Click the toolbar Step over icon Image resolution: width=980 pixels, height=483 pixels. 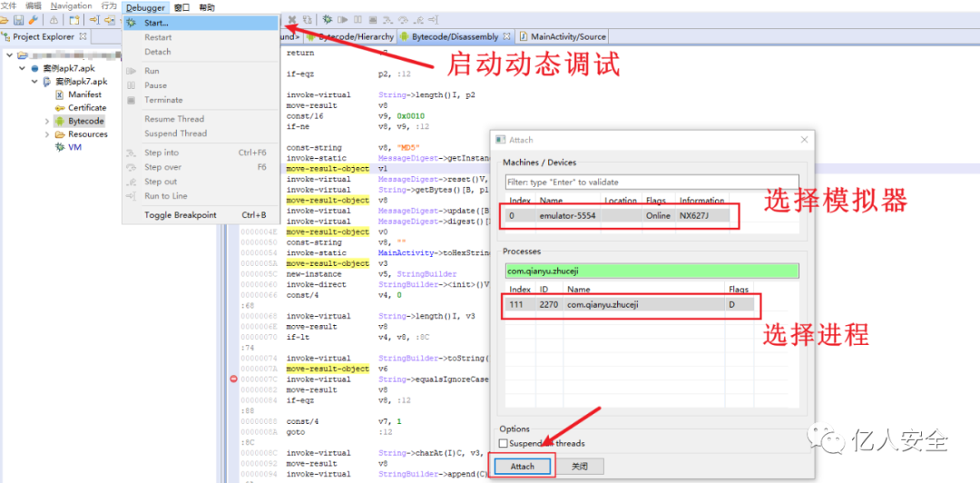coord(404,19)
